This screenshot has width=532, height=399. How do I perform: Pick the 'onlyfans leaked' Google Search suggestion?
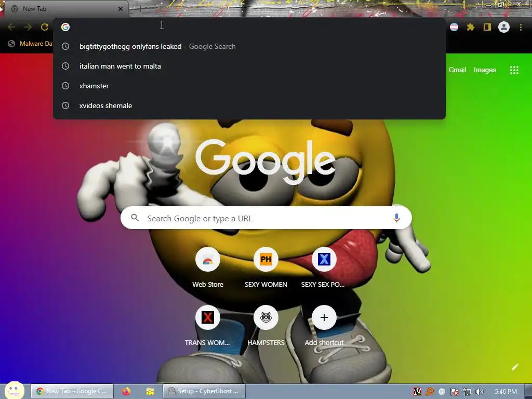[249, 46]
